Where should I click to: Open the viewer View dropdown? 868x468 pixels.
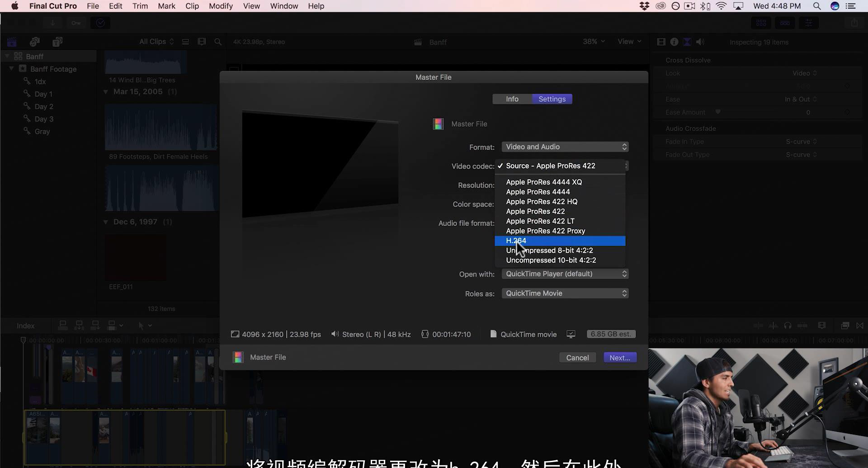pyautogui.click(x=629, y=42)
